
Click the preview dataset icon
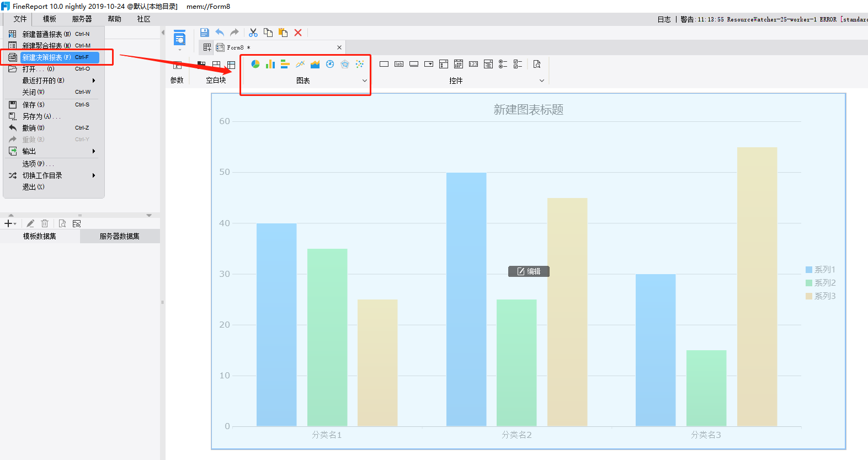pyautogui.click(x=62, y=223)
